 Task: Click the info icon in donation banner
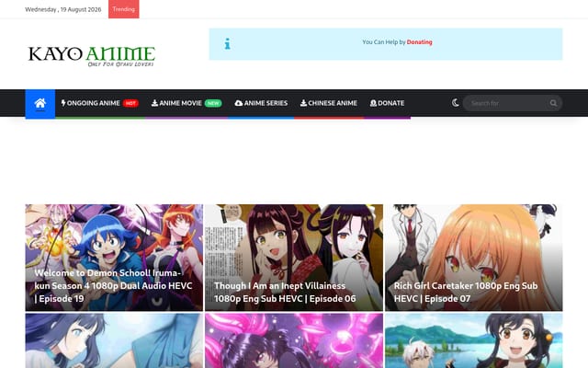tap(227, 44)
